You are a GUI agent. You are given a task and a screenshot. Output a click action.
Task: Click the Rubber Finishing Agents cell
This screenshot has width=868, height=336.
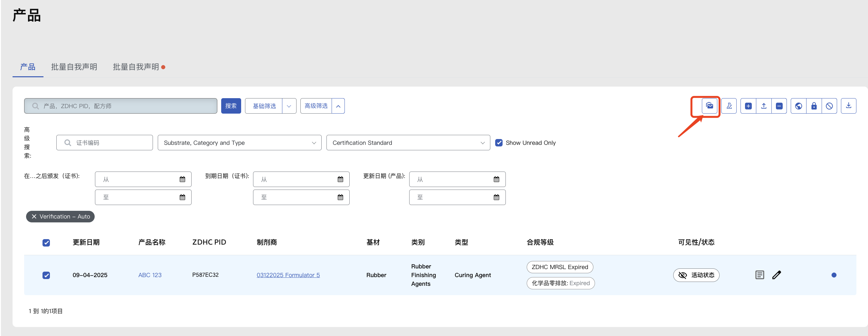[423, 275]
